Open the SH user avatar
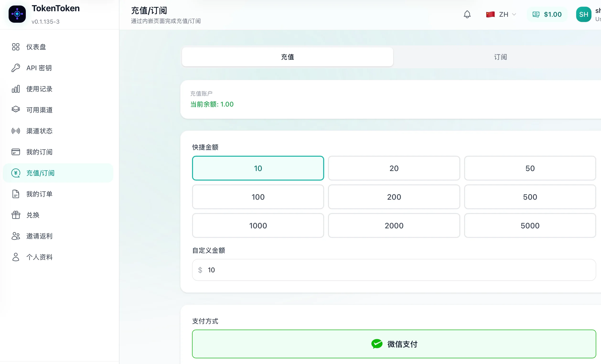The image size is (601, 364). pyautogui.click(x=584, y=14)
